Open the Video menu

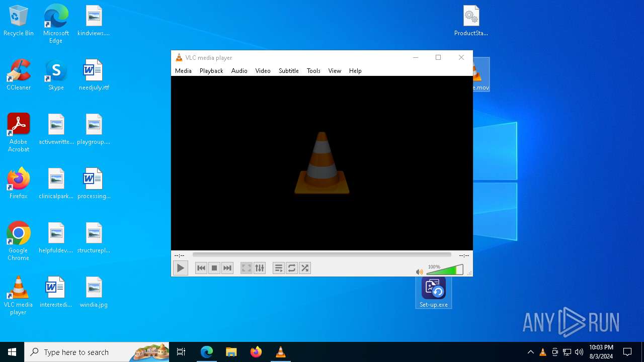click(x=263, y=71)
